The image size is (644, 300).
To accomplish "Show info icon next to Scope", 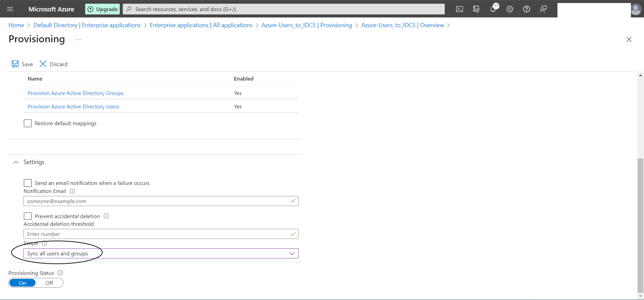I will pyautogui.click(x=44, y=243).
